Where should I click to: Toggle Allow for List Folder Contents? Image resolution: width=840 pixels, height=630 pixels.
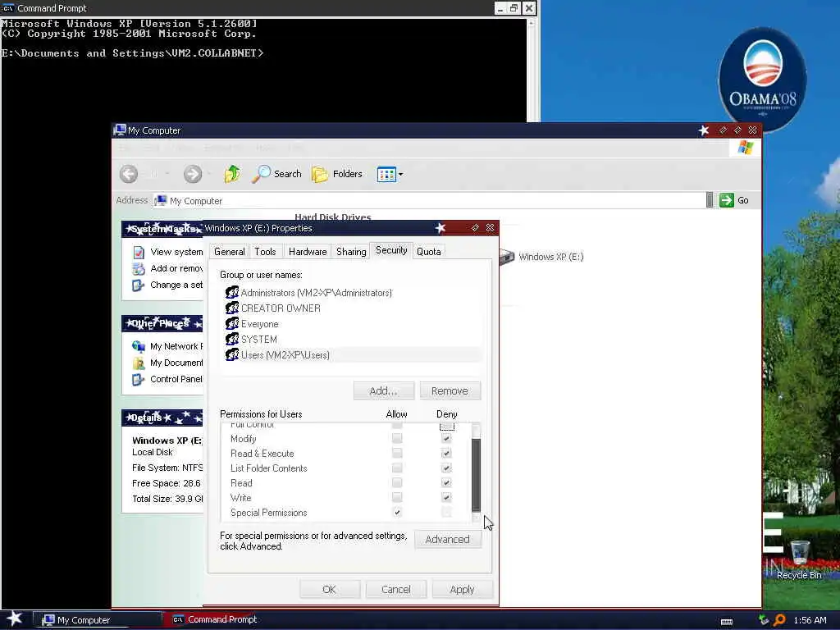click(397, 468)
